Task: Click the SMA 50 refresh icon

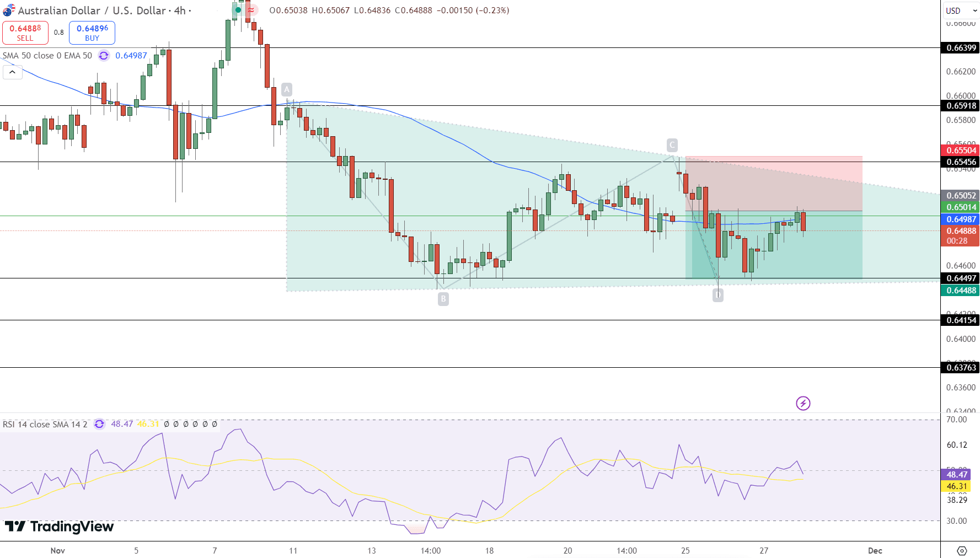Action: 104,56
